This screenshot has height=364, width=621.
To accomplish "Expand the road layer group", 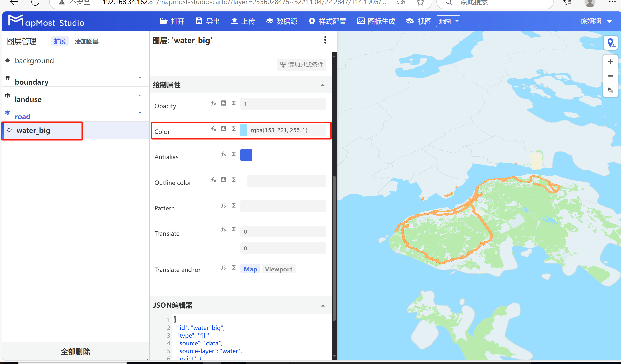I will pos(140,113).
